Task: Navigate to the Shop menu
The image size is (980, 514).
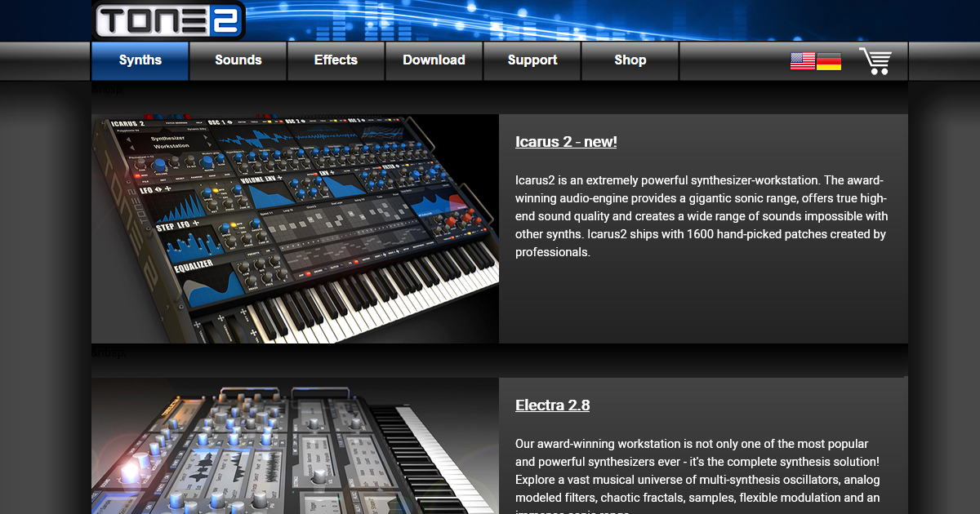Action: (x=630, y=60)
